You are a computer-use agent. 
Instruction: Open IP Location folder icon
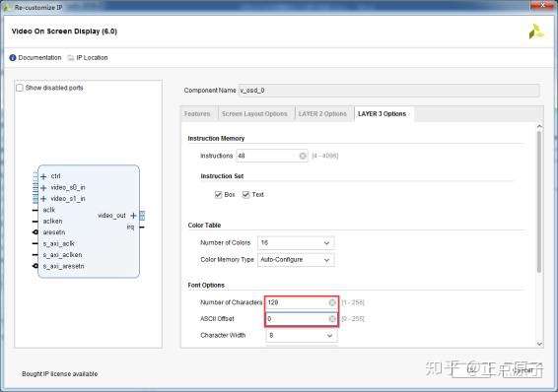(71, 57)
